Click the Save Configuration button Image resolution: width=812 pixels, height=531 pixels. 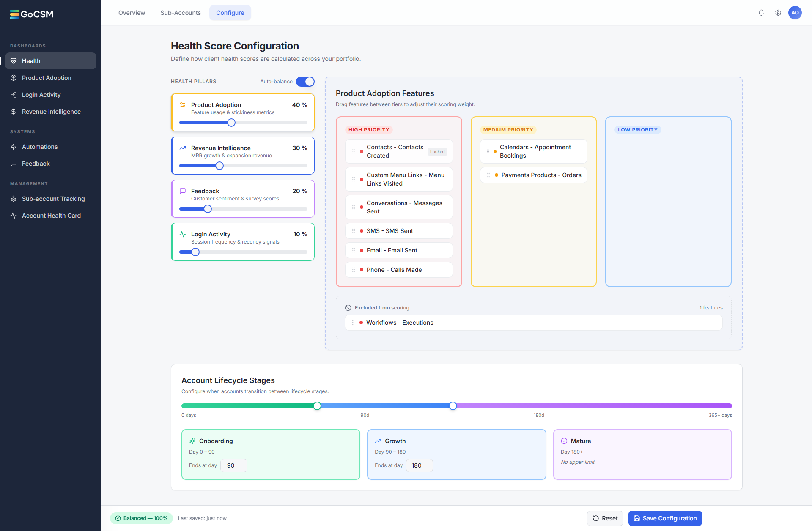665,518
